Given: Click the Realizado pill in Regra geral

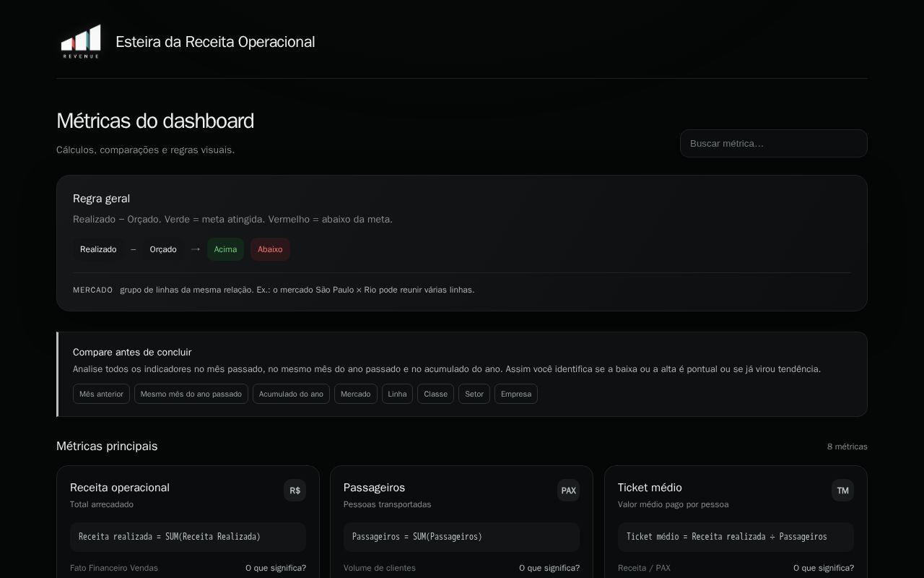Looking at the screenshot, I should tap(98, 249).
